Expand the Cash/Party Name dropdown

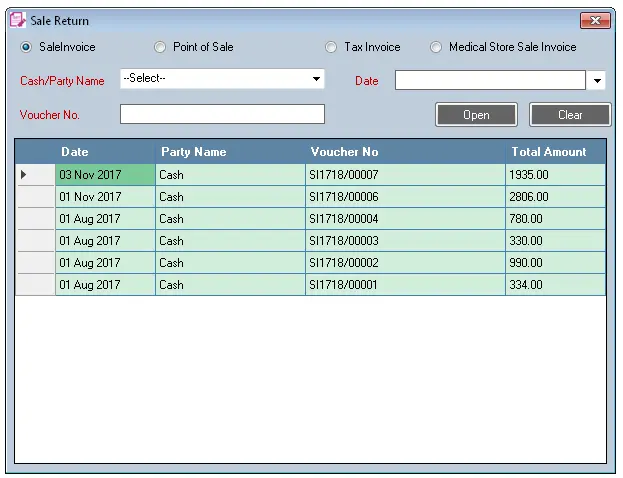click(316, 79)
